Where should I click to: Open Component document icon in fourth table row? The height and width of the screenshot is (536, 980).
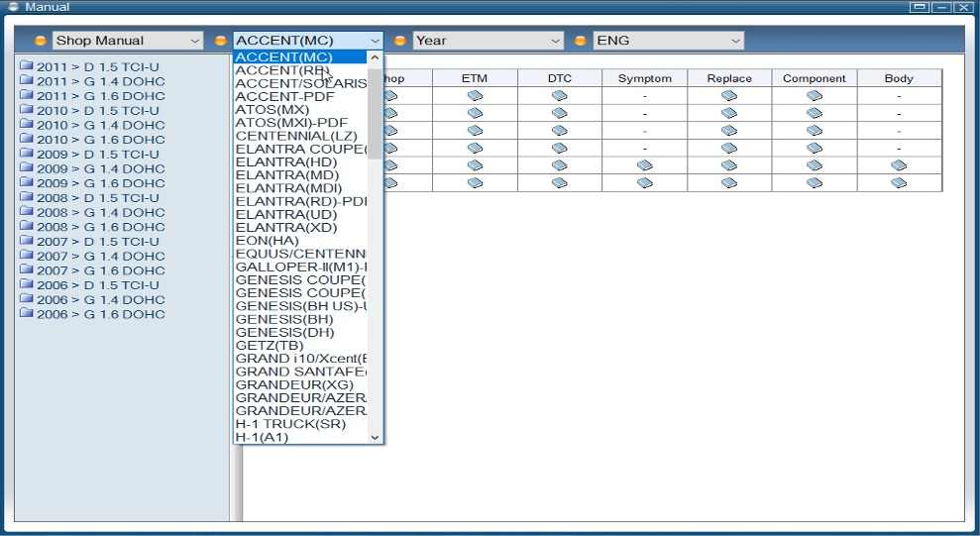tap(815, 149)
